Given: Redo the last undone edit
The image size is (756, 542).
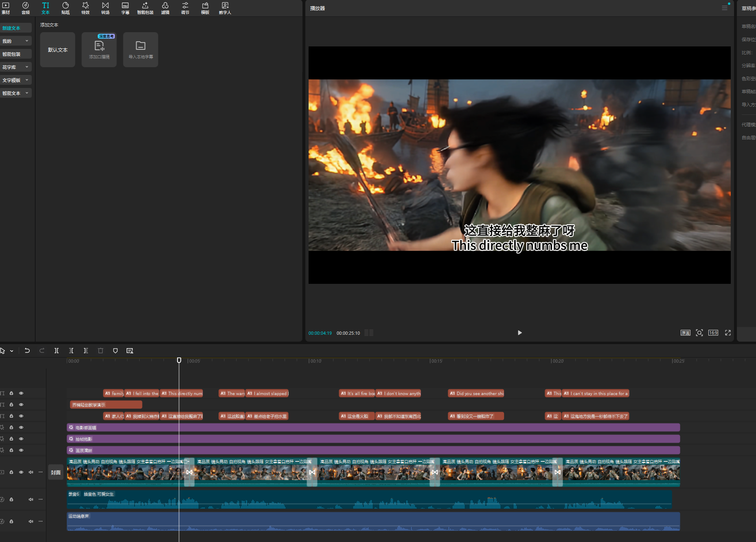Looking at the screenshot, I should (42, 351).
